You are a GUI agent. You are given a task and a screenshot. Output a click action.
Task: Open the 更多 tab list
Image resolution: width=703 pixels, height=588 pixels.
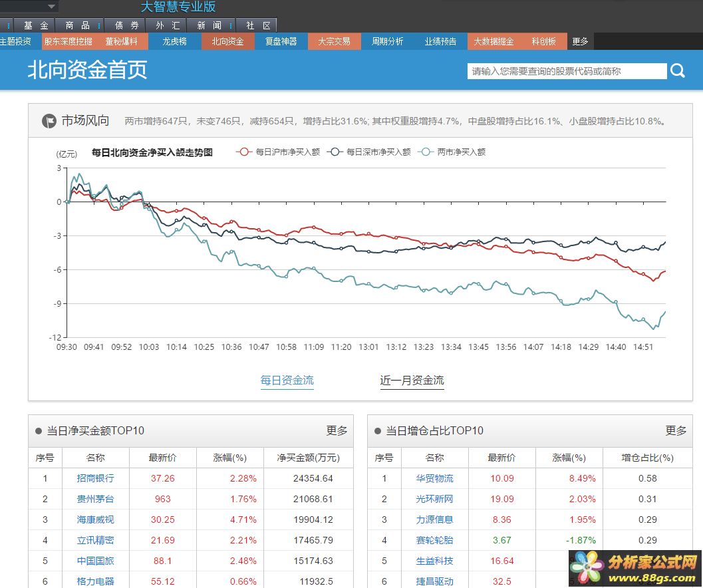580,41
